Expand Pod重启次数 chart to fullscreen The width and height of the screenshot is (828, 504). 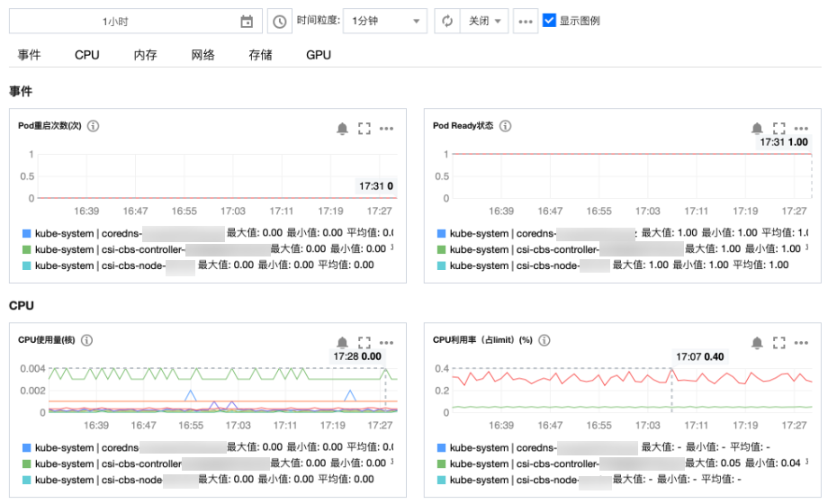tap(364, 129)
